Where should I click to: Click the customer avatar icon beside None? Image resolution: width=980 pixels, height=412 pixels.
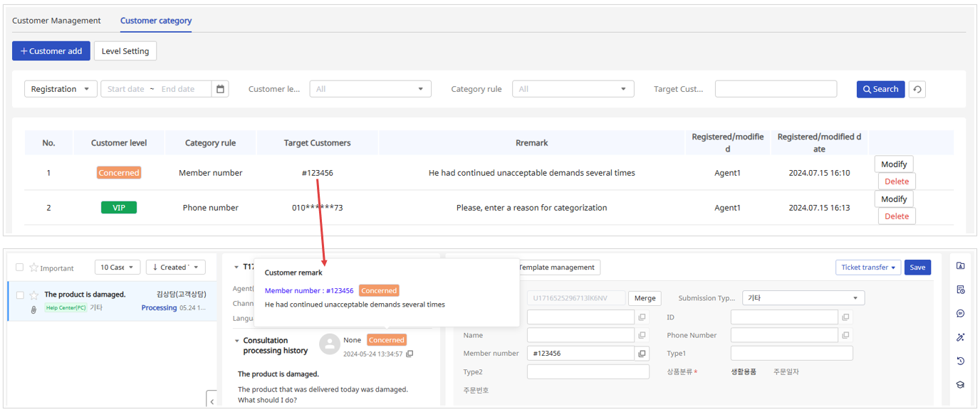329,344
